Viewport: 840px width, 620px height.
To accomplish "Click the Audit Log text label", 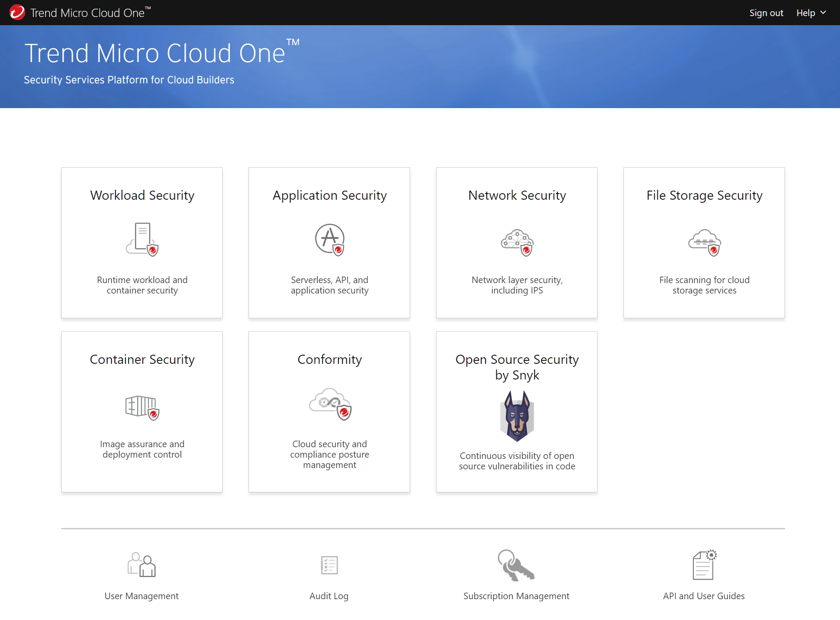I will point(329,596).
